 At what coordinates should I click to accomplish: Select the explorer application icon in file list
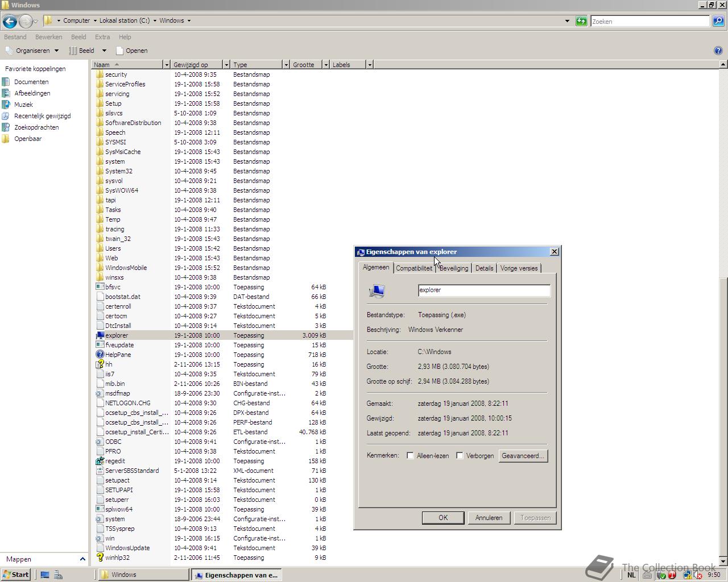(100, 335)
